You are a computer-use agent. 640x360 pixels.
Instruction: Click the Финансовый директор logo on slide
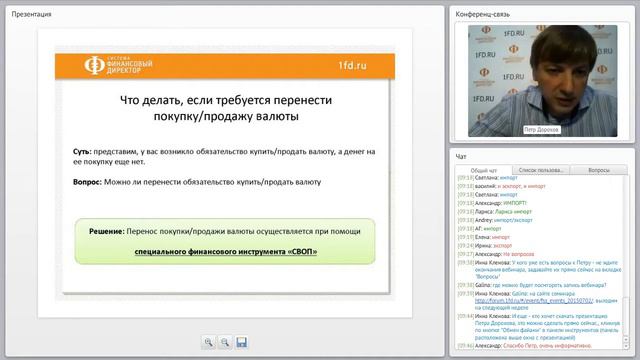tap(118, 65)
